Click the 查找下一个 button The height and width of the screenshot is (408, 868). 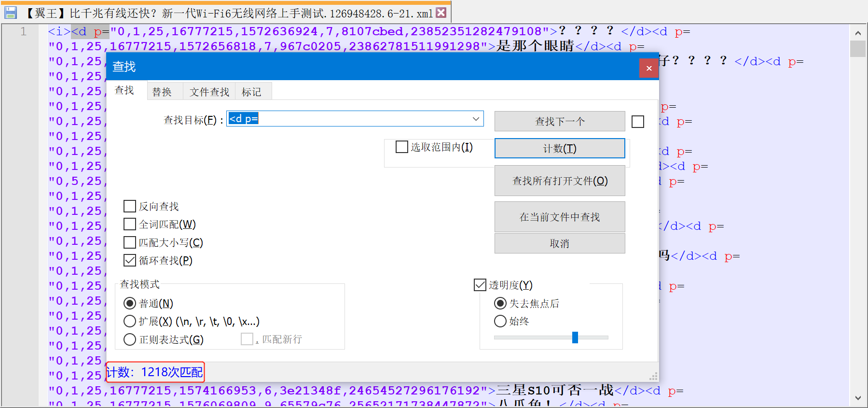click(560, 121)
